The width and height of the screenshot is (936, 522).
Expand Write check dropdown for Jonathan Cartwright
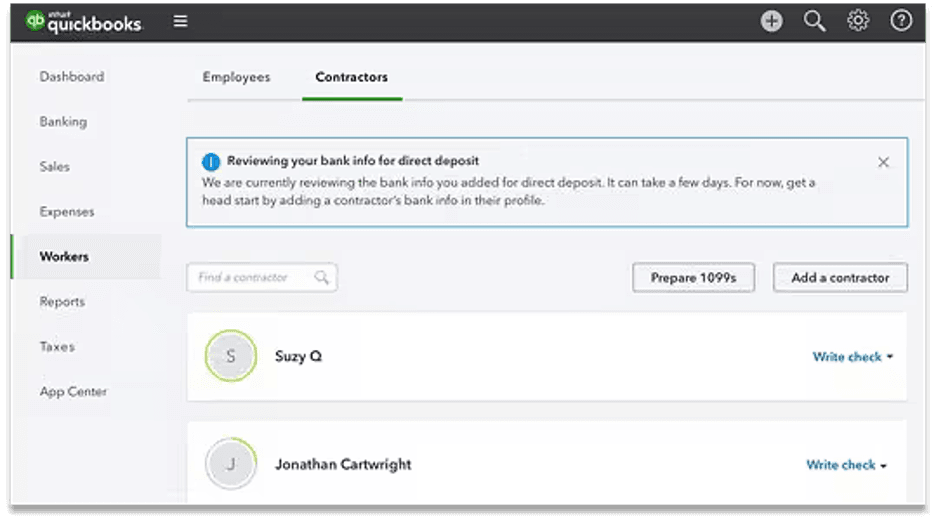click(883, 465)
